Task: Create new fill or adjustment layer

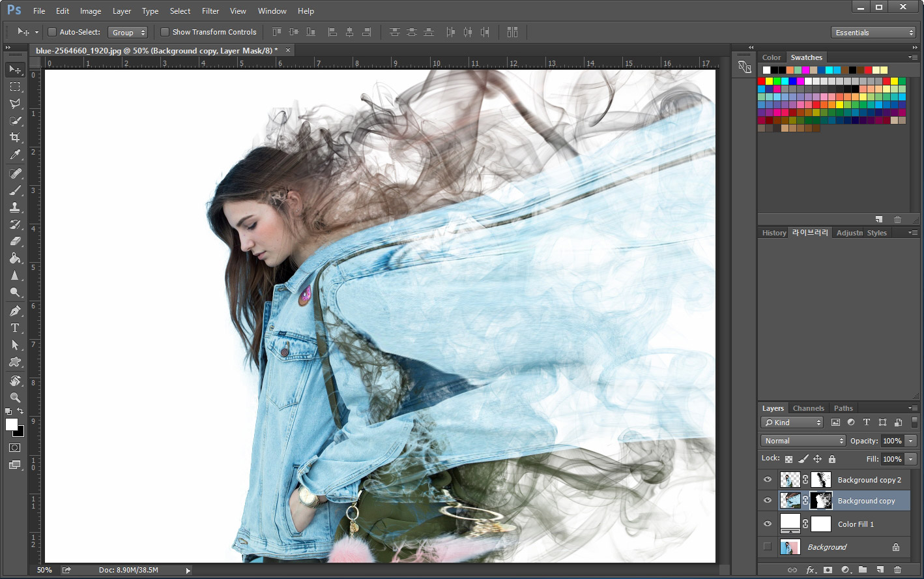Action: click(845, 570)
